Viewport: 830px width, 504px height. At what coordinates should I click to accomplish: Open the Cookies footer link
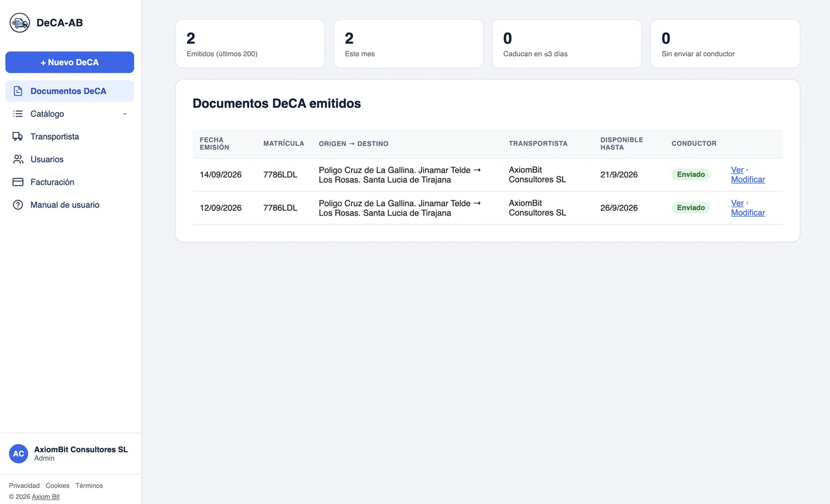(x=57, y=485)
